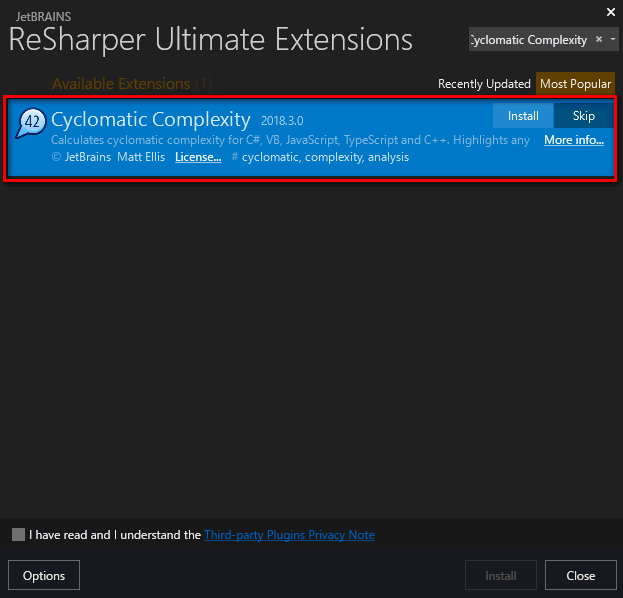Click inside the Cyclomatic Complexity search field
The width and height of the screenshot is (623, 598).
[x=530, y=39]
